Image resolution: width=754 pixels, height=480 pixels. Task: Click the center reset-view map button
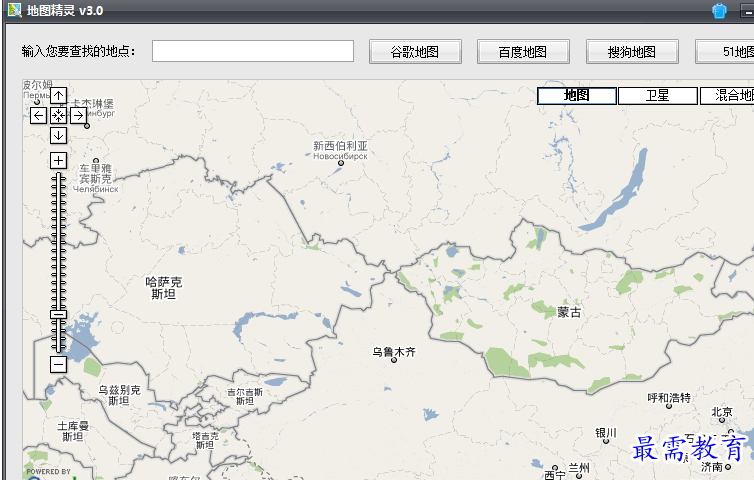click(x=58, y=115)
